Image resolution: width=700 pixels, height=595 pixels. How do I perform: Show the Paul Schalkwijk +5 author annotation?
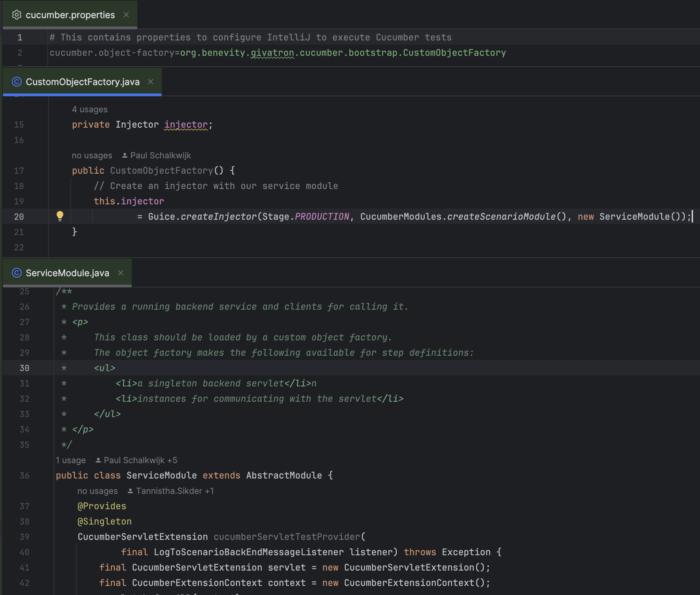pyautogui.click(x=140, y=460)
